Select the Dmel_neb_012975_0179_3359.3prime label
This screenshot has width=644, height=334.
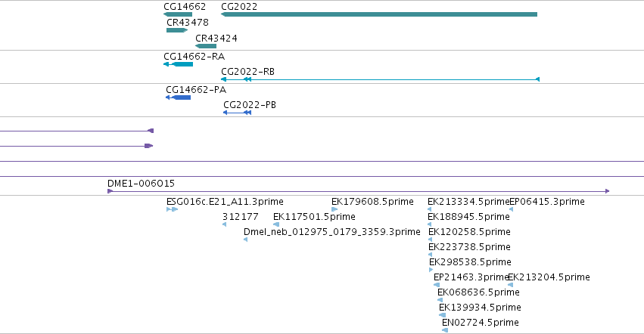[332, 231]
